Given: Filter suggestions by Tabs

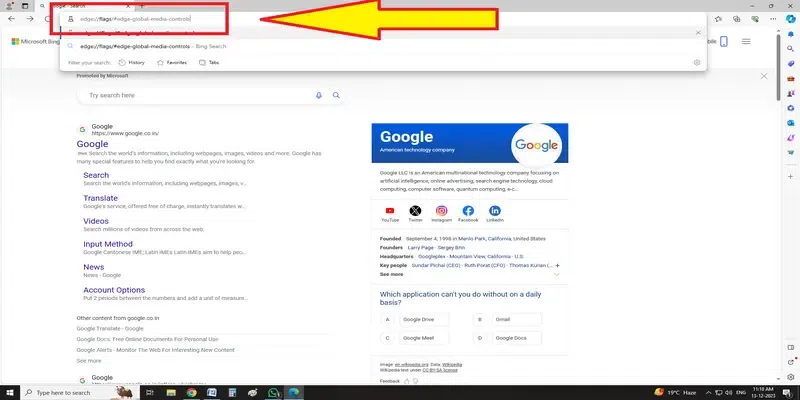Looking at the screenshot, I should coord(209,63).
